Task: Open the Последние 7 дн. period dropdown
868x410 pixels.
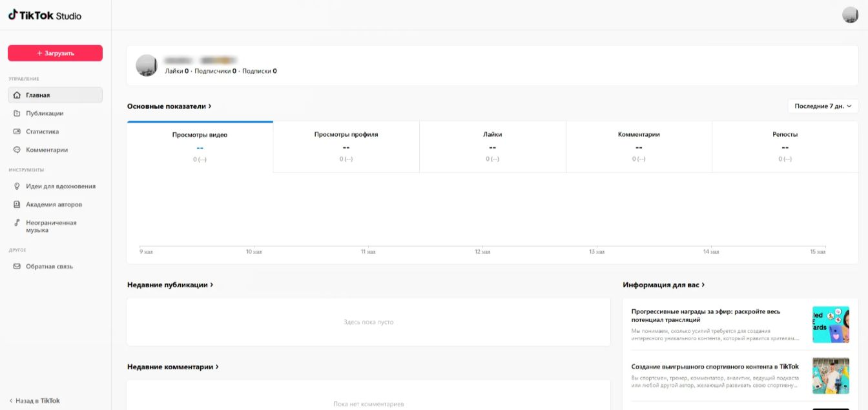Action: 823,106
